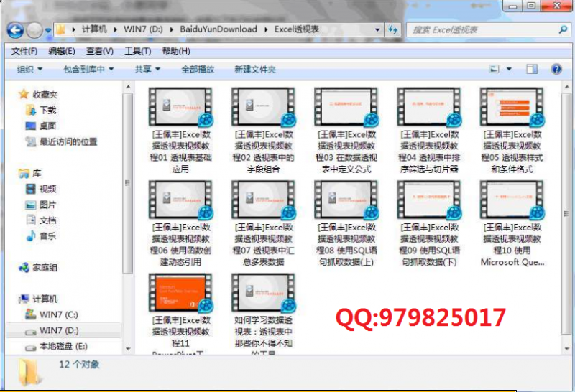Select video 教程06 使用函数创建动态引用
575x392 pixels.
coord(180,223)
